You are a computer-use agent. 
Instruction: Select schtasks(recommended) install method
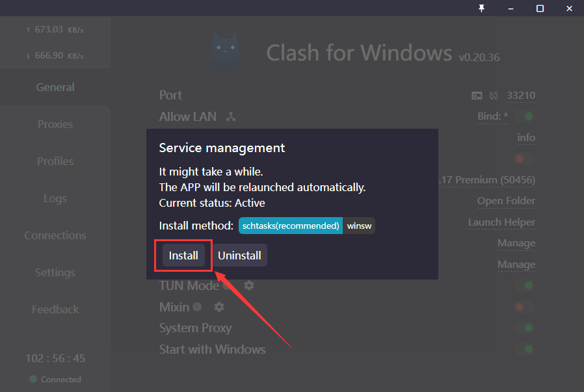click(x=291, y=226)
